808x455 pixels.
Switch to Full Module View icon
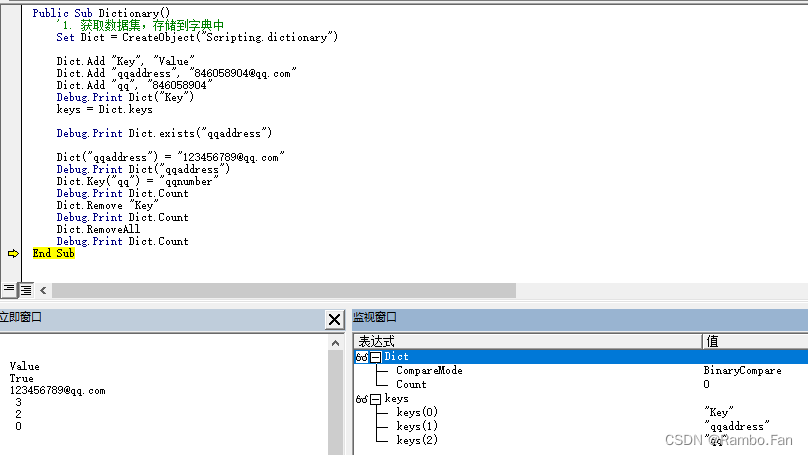coord(26,290)
